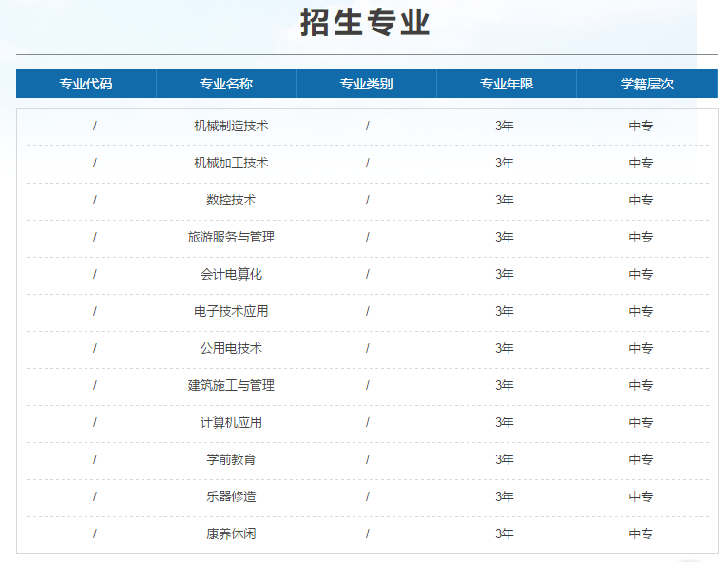Click the 学籍层次 column header
Screen dimensions: 728x562
(647, 84)
